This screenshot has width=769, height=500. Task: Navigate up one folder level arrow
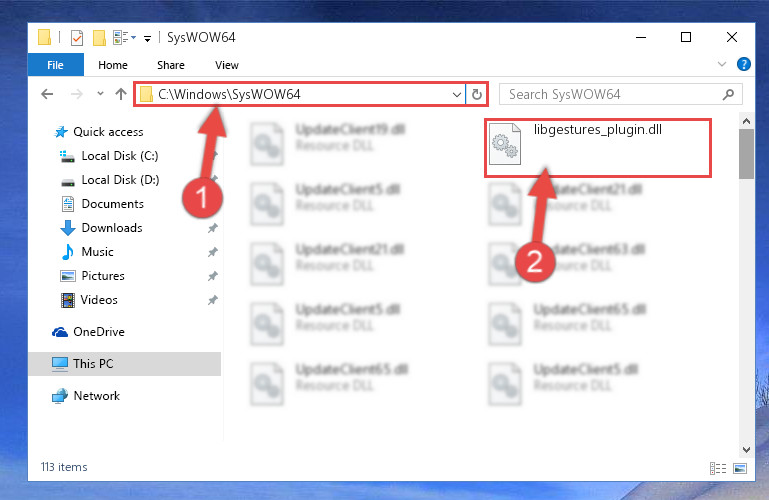(x=121, y=94)
